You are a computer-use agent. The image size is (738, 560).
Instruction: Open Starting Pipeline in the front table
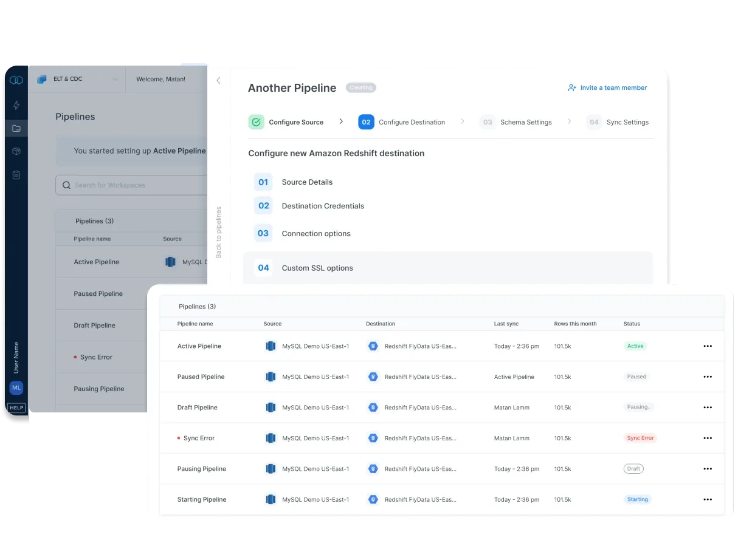click(x=202, y=499)
